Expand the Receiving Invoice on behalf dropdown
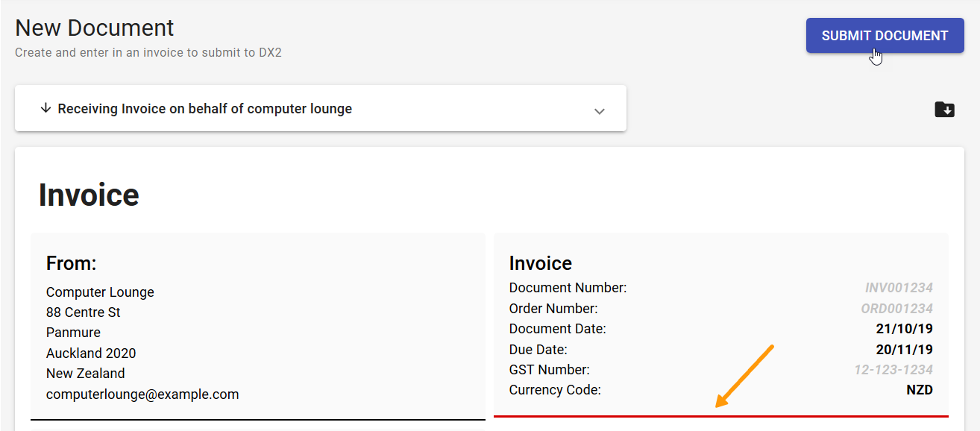 click(x=600, y=110)
